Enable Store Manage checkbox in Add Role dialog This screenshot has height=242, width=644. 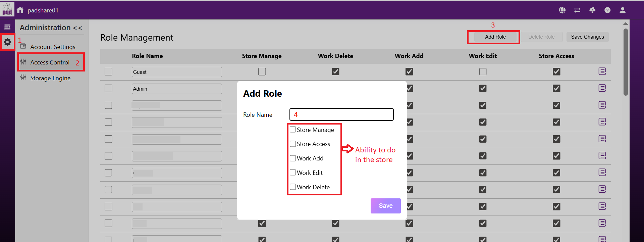coord(293,130)
